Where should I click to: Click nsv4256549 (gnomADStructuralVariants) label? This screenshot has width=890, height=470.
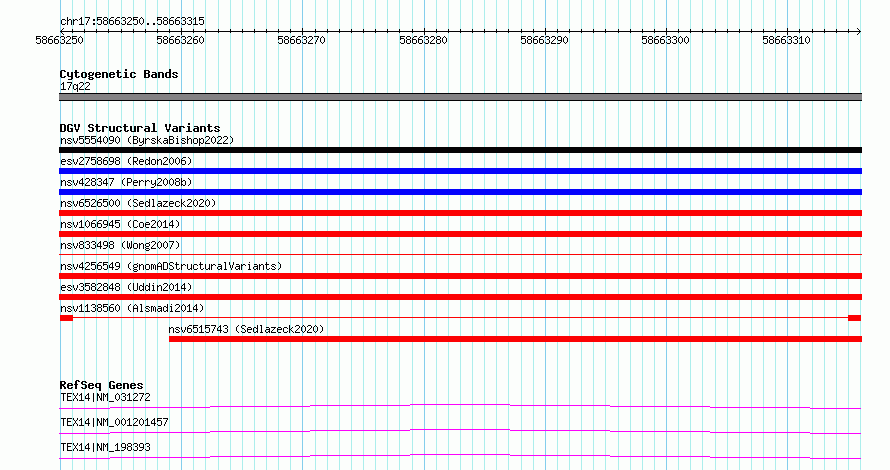171,266
